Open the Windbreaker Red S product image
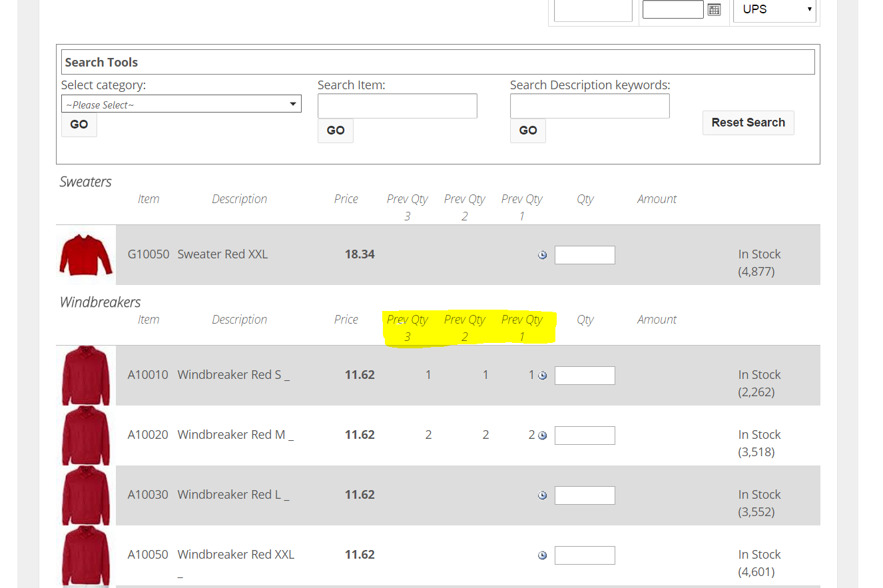 coord(86,375)
